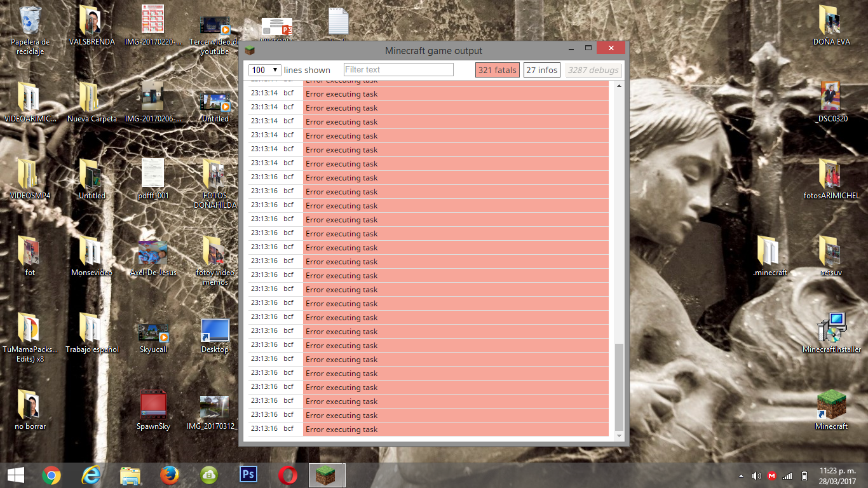868x488 pixels.
Task: Open Axel-De-Jesus image icon
Action: click(153, 253)
